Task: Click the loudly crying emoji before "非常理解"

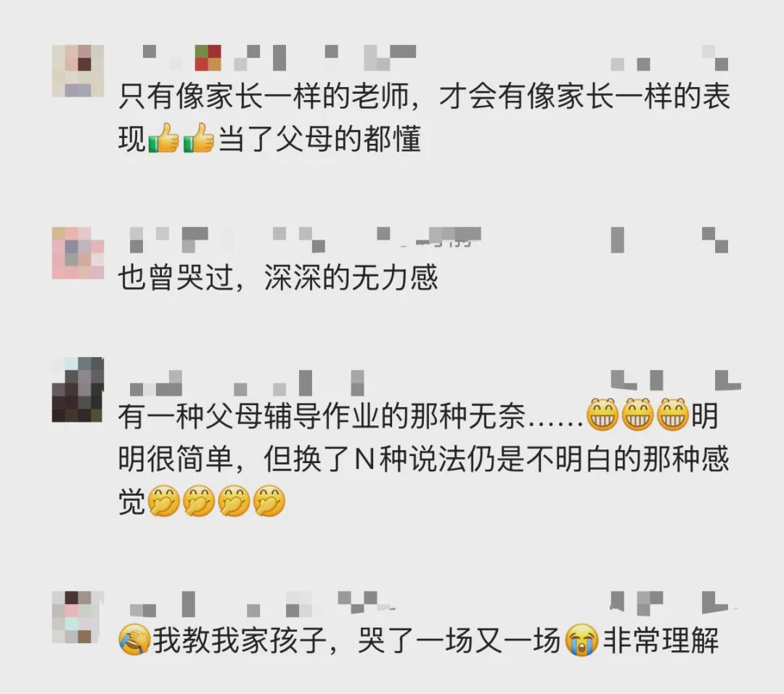Action: coord(581,640)
